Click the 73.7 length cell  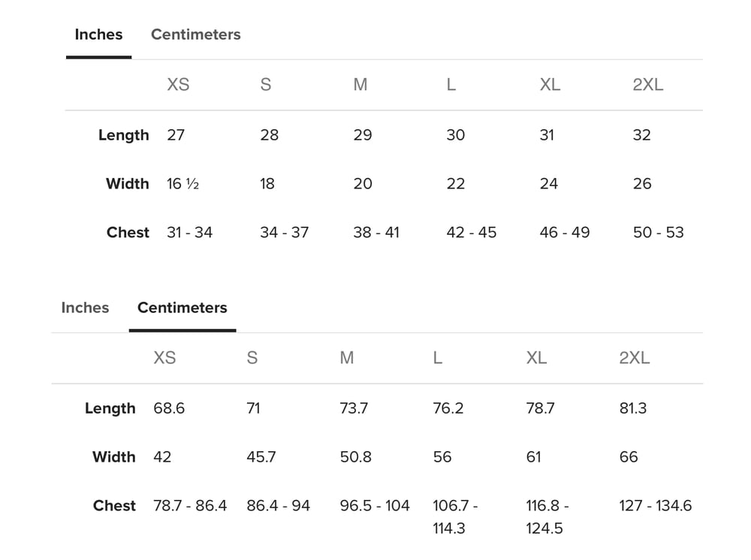coord(354,408)
